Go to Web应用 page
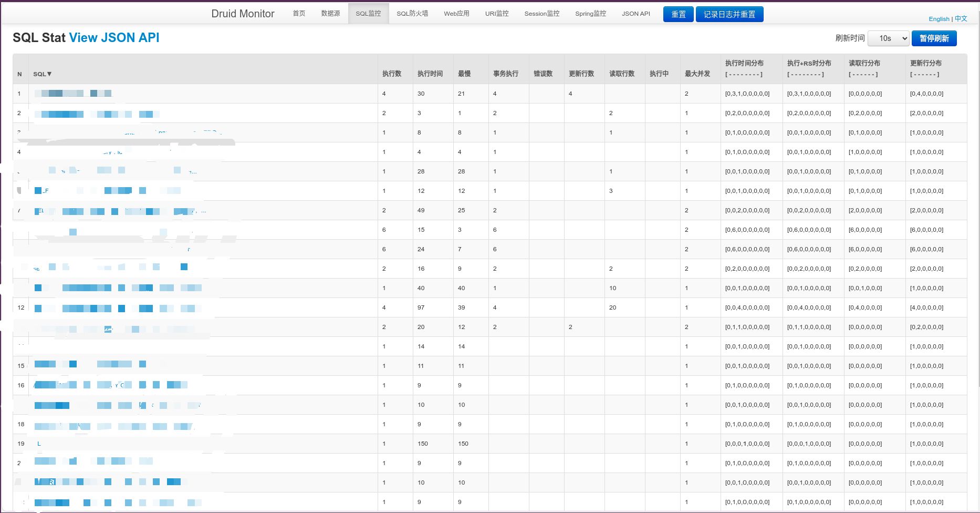Screen dimensions: 980x513 point(456,14)
